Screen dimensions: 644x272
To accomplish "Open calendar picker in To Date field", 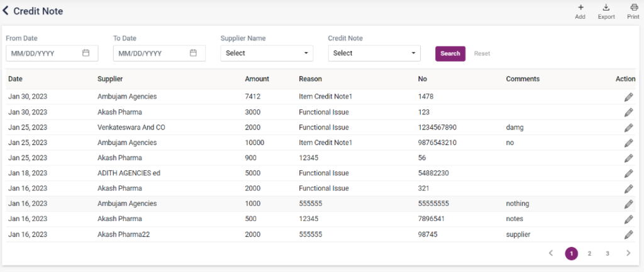I will 194,53.
